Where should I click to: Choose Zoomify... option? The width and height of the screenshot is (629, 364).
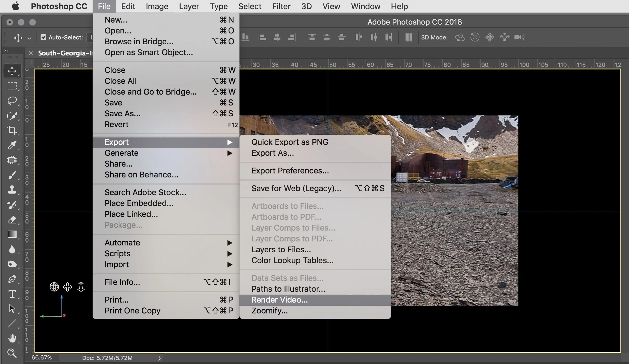(315, 311)
